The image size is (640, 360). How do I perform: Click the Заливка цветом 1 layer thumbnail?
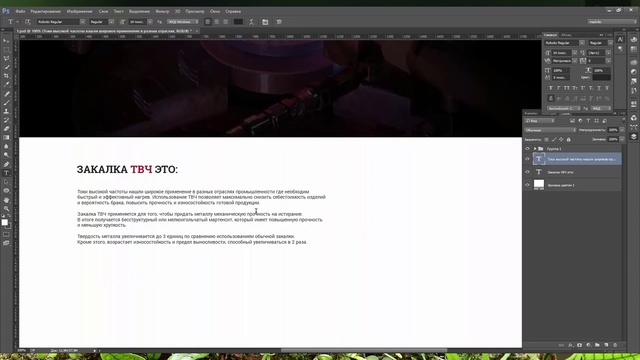[x=539, y=184]
